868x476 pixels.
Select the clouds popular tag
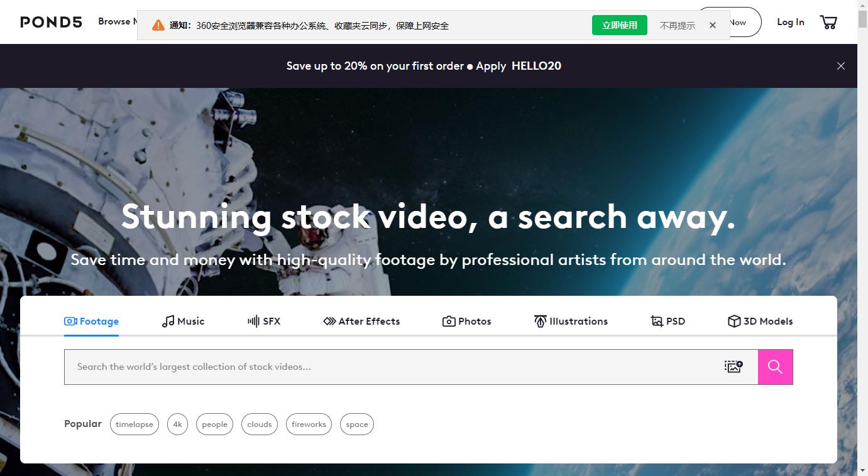(x=260, y=425)
